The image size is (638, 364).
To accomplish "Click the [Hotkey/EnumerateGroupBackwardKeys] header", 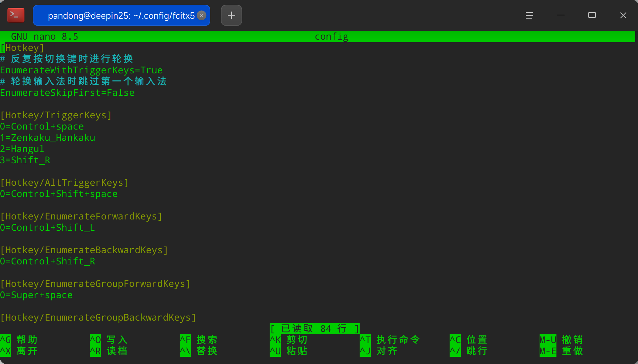I will pos(98,317).
